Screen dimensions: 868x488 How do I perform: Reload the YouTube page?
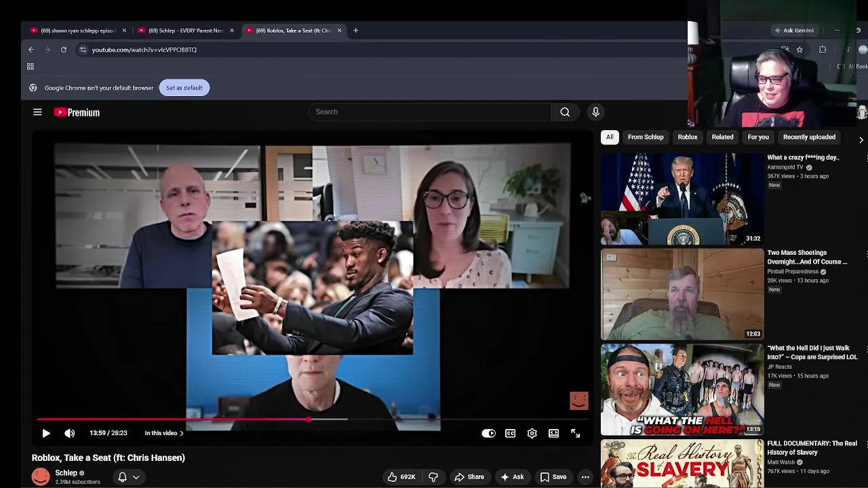click(x=64, y=49)
